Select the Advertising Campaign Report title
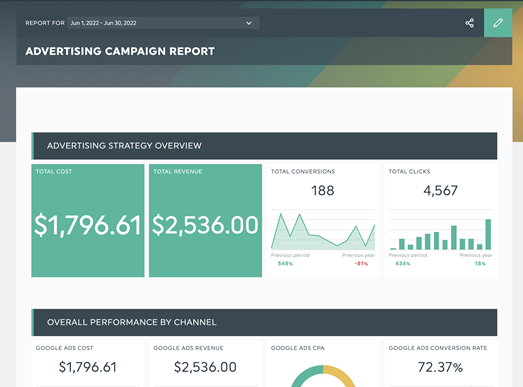523x387 pixels. pos(120,51)
